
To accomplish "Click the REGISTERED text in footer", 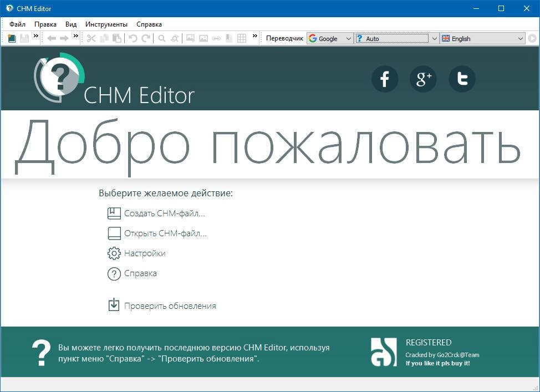I will (429, 343).
